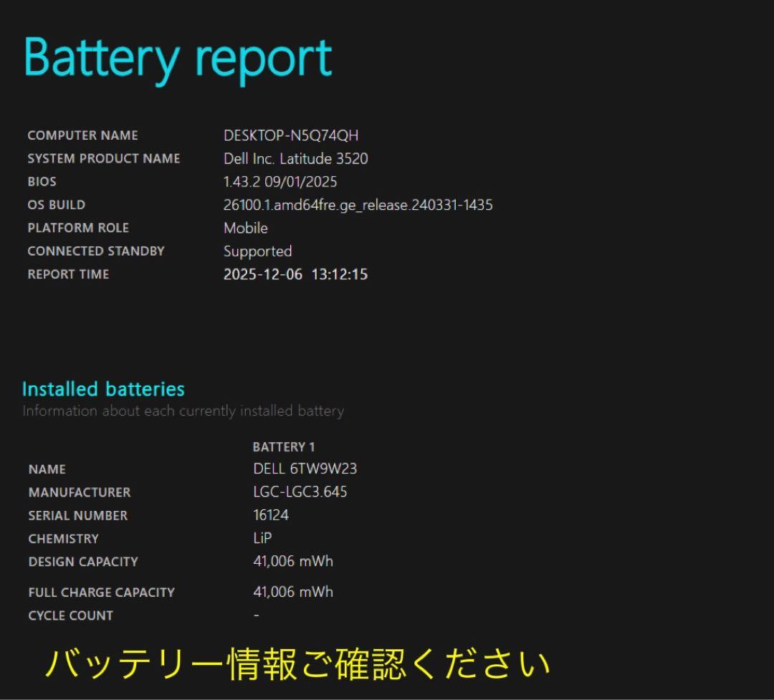Click the SERIAL NUMBER 16124 value
Image resolution: width=774 pixels, height=700 pixels.
click(271, 515)
